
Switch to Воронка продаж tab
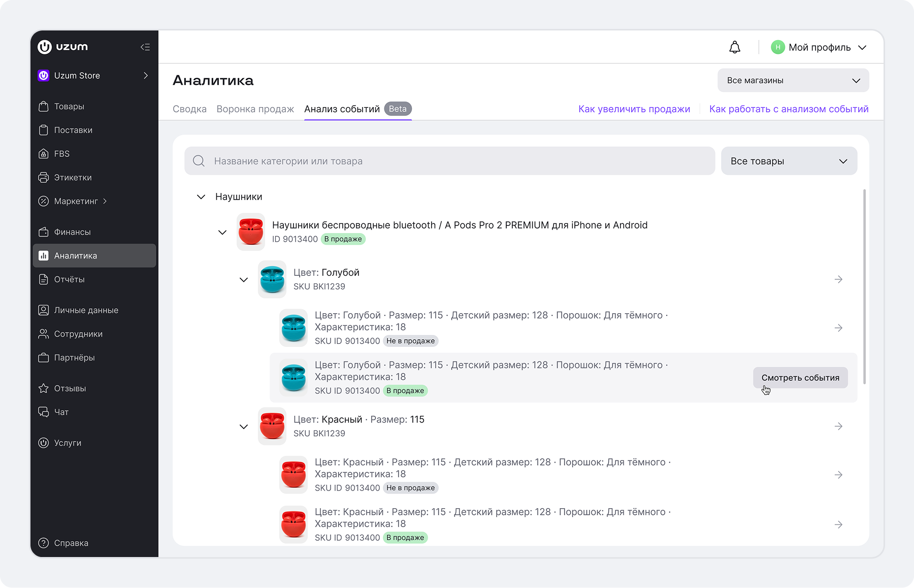(x=255, y=109)
